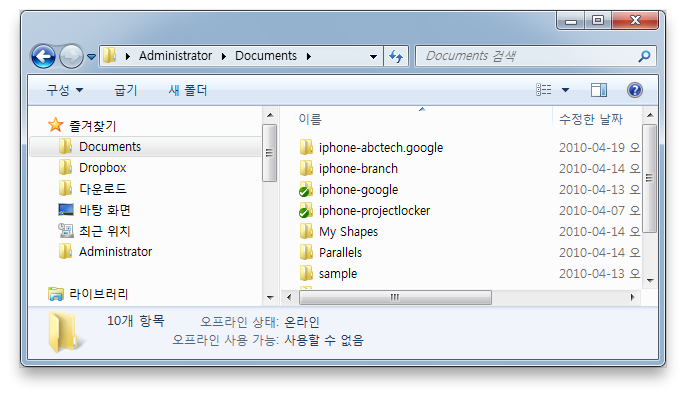Select the iphone-abctech.google folder
Image resolution: width=686 pixels, height=397 pixels.
tap(381, 148)
